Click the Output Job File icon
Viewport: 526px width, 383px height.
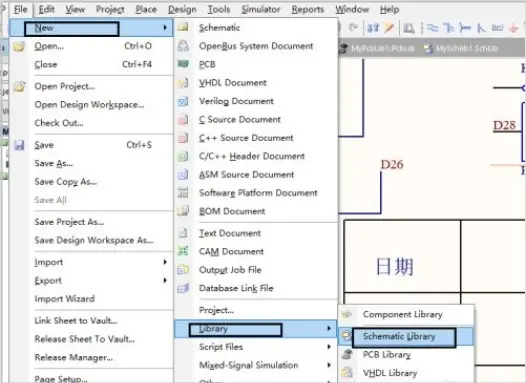click(x=183, y=269)
